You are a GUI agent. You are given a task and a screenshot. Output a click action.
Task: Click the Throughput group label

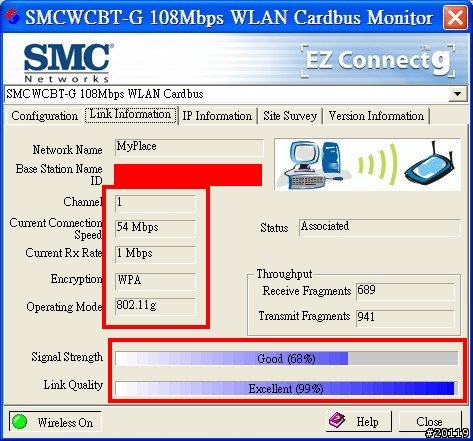pyautogui.click(x=284, y=274)
